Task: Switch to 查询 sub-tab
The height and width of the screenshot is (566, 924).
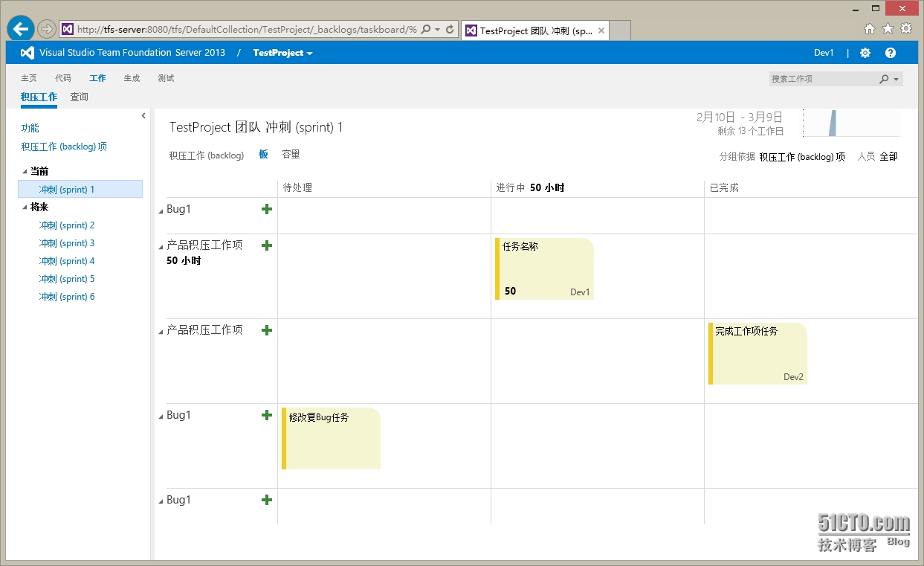Action: point(79,97)
